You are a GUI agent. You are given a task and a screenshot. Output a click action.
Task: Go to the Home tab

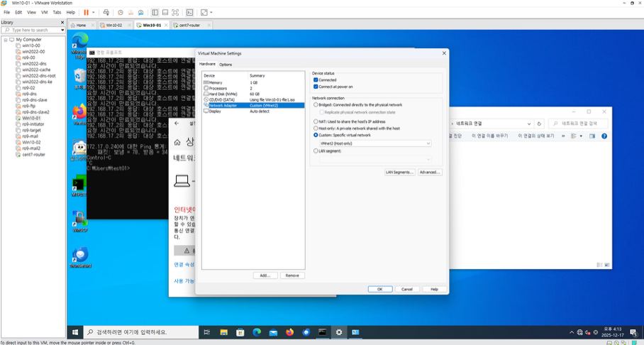coord(81,25)
